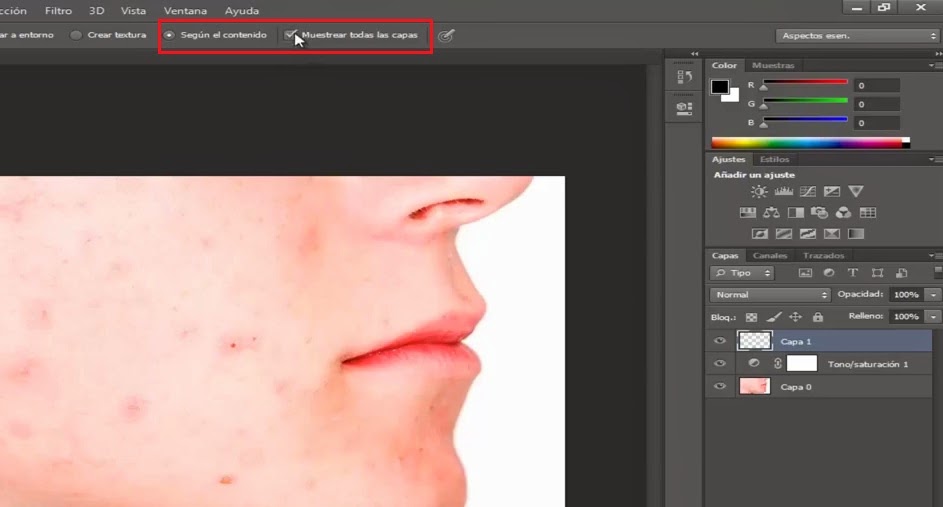Switch to the Canales tab
Viewport: 943px width, 507px height.
(770, 256)
